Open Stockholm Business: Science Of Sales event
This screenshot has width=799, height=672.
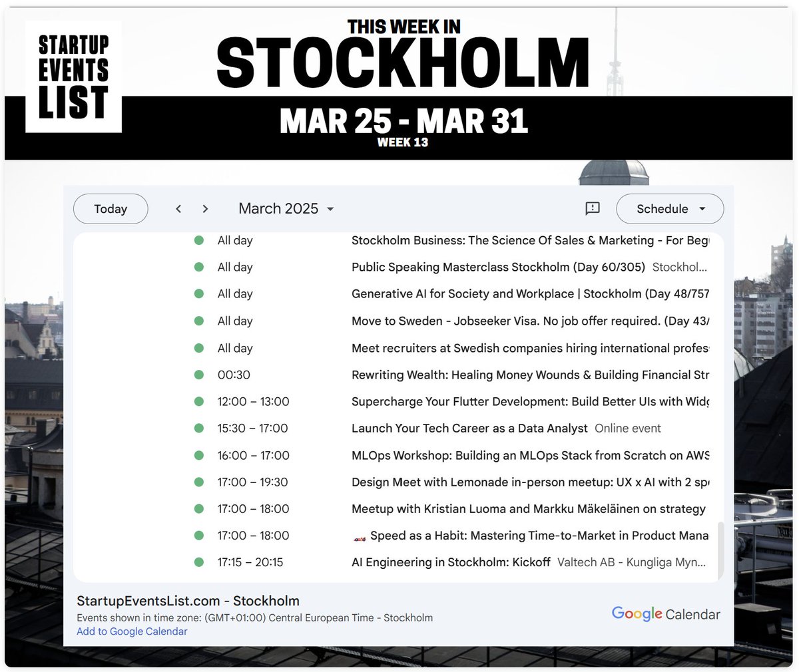(530, 240)
